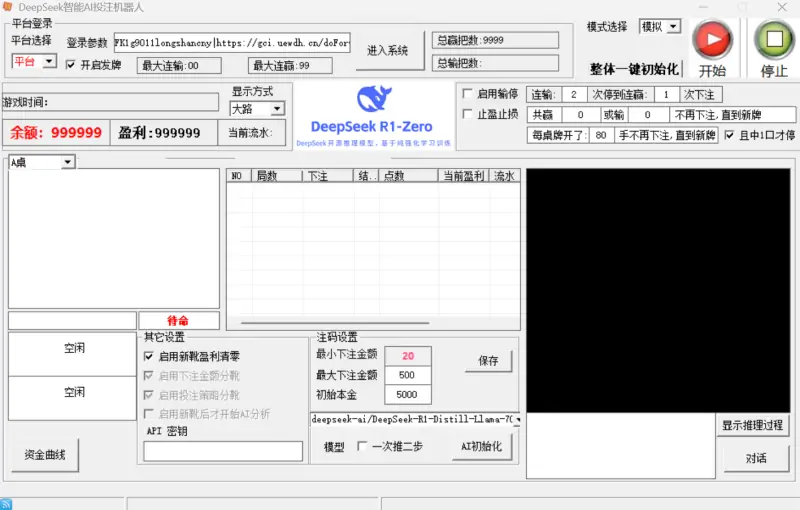The image size is (800, 510).
Task: Check the 一次推二步 box
Action: [362, 446]
